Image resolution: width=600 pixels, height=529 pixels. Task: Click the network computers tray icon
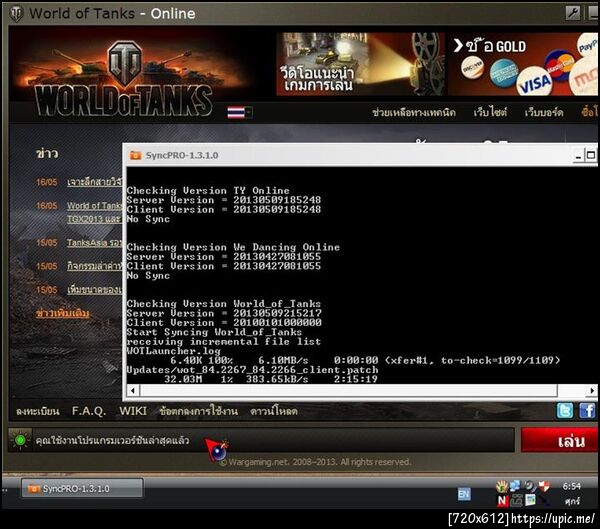pos(515,486)
